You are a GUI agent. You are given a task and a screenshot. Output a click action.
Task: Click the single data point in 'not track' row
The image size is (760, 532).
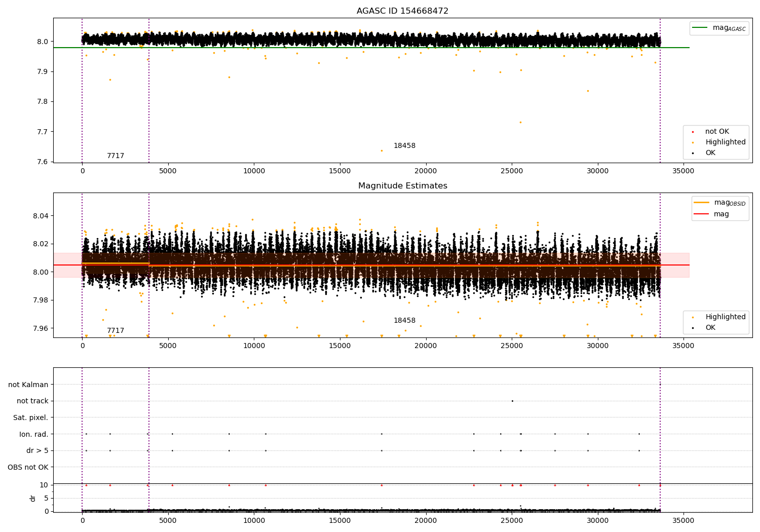pos(512,401)
